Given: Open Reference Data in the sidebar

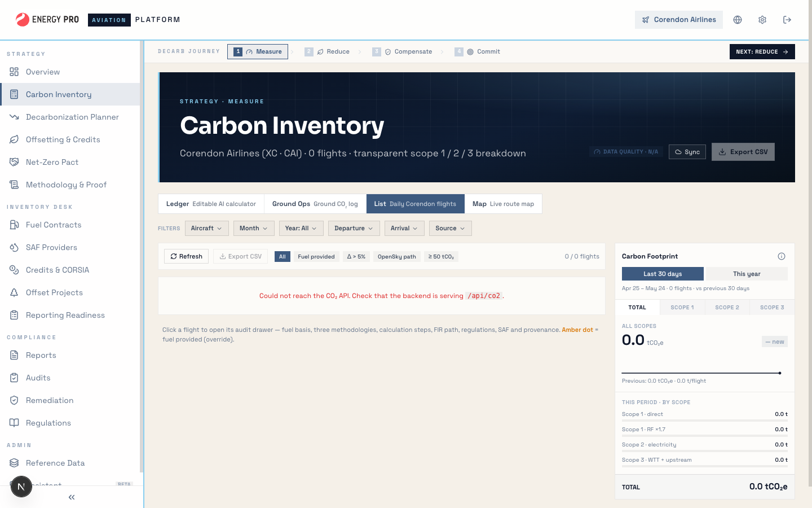Looking at the screenshot, I should pyautogui.click(x=70, y=463).
